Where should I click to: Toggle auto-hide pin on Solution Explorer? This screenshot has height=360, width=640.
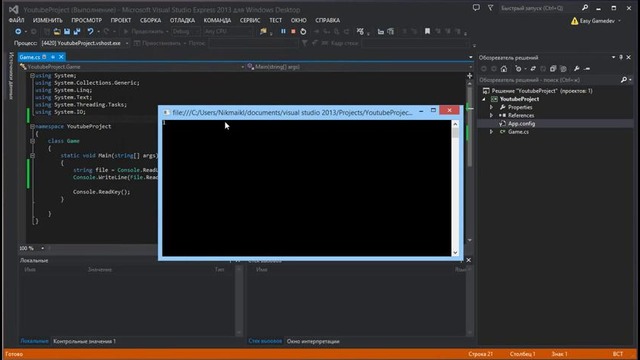point(621,58)
